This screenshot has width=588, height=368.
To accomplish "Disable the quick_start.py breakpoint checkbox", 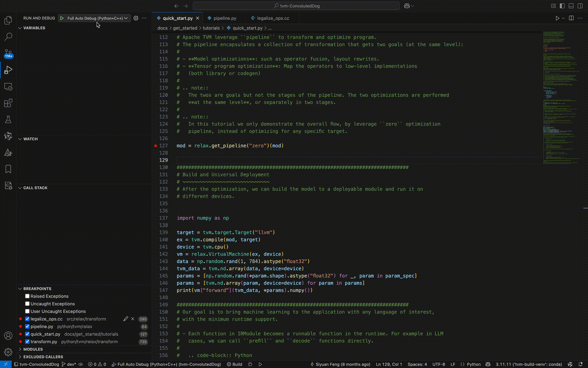I will pos(27,334).
